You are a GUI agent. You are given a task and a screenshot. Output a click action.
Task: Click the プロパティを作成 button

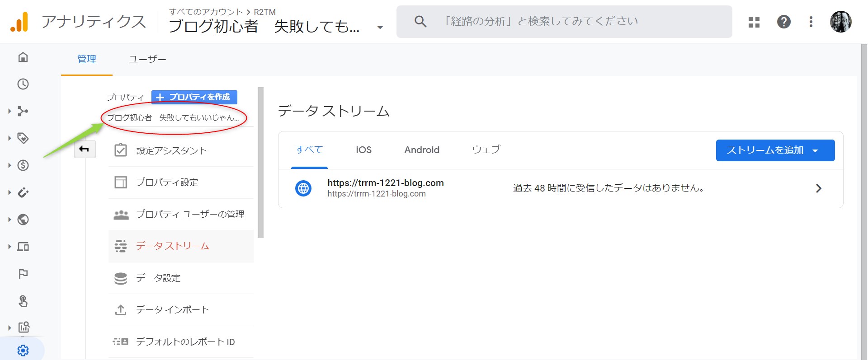[194, 97]
